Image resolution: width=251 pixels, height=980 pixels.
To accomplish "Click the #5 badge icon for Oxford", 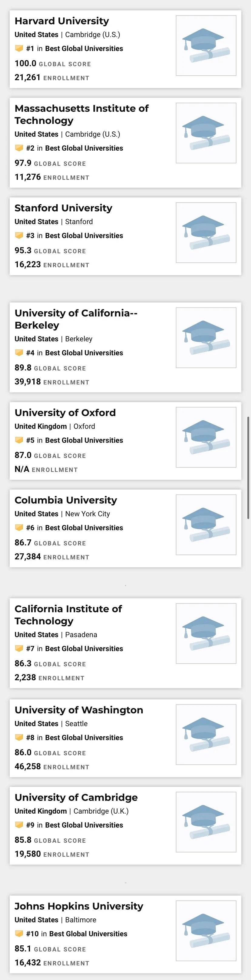I will (19, 440).
